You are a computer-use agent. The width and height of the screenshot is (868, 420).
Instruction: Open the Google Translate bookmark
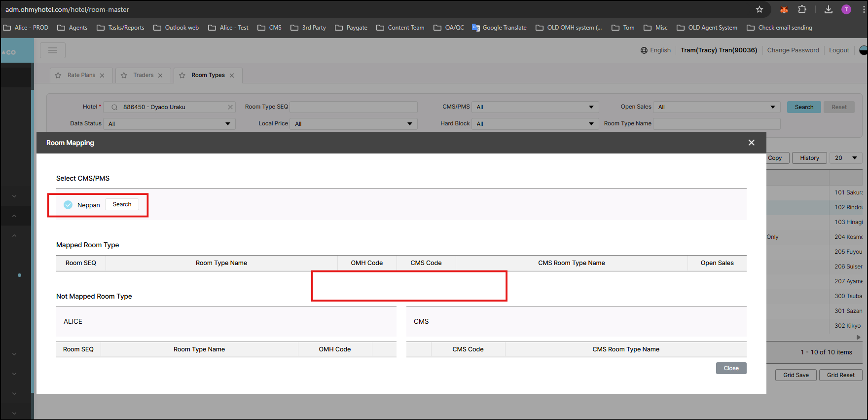point(499,28)
